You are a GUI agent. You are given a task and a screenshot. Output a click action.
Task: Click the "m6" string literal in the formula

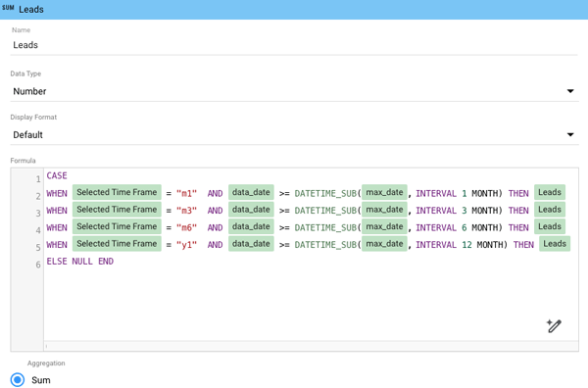[x=186, y=227]
